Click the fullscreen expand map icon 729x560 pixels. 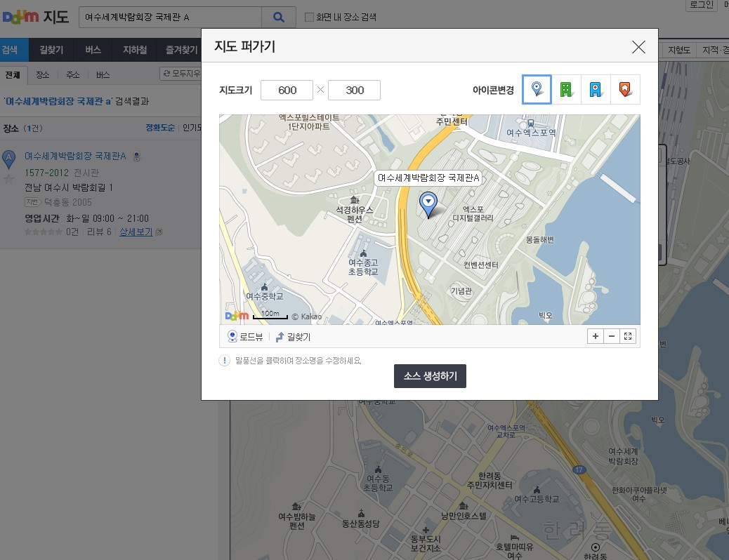click(x=628, y=337)
